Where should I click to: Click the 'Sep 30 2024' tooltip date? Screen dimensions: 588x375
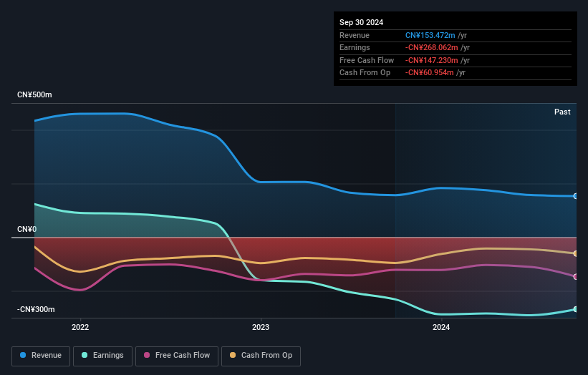361,22
